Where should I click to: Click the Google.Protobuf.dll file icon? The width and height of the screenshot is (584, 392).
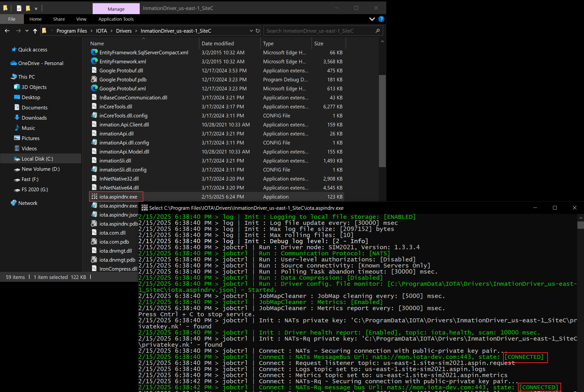(x=94, y=70)
